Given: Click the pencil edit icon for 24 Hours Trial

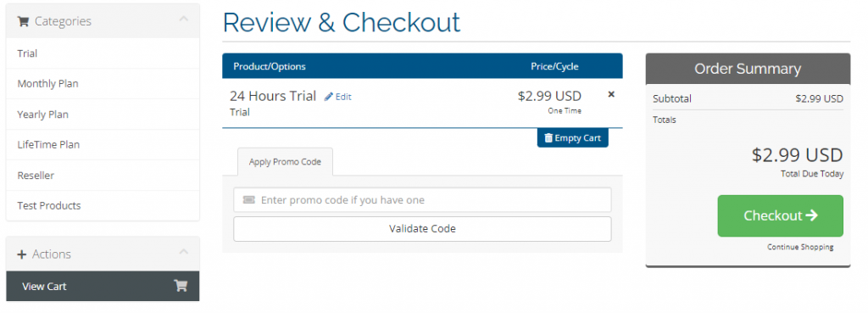Looking at the screenshot, I should click(329, 97).
